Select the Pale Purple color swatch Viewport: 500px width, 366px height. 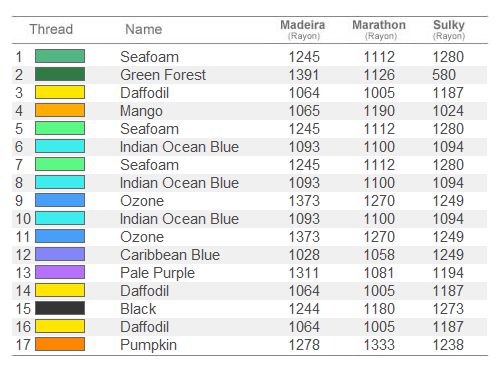(60, 272)
